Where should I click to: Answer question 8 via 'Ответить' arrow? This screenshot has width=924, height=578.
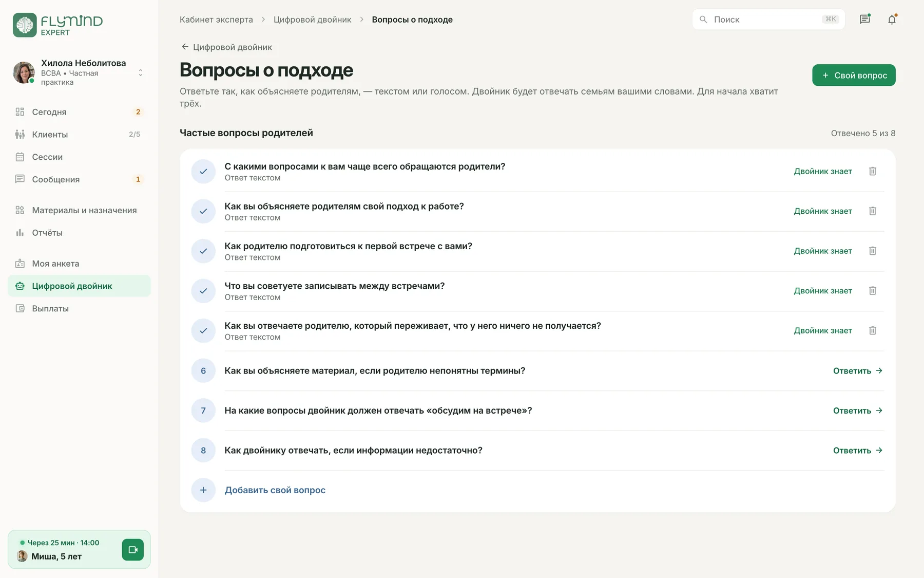(x=858, y=451)
